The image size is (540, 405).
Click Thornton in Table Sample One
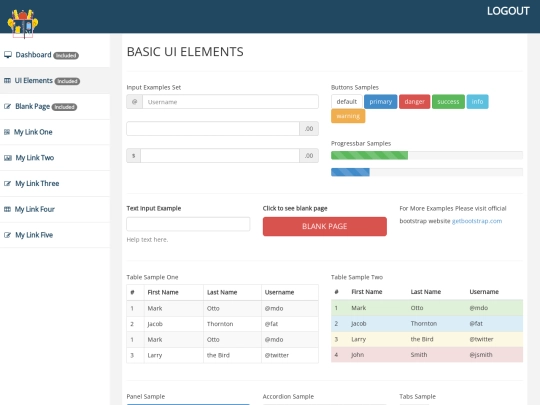click(x=220, y=324)
